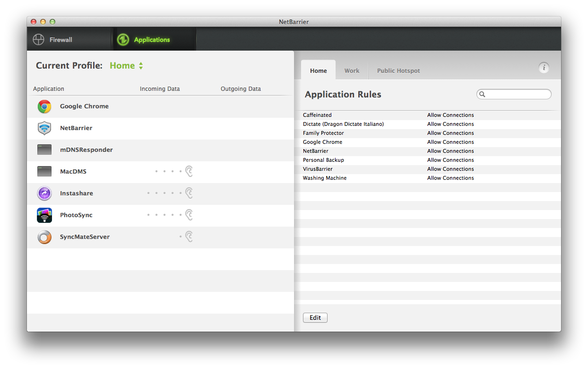Select the Washing Machine rule

427,178
